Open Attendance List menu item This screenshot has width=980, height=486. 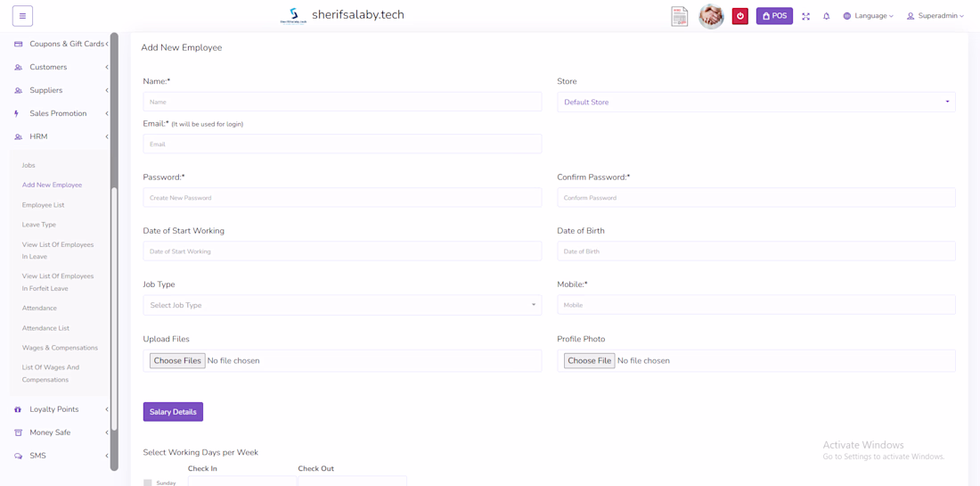coord(45,328)
